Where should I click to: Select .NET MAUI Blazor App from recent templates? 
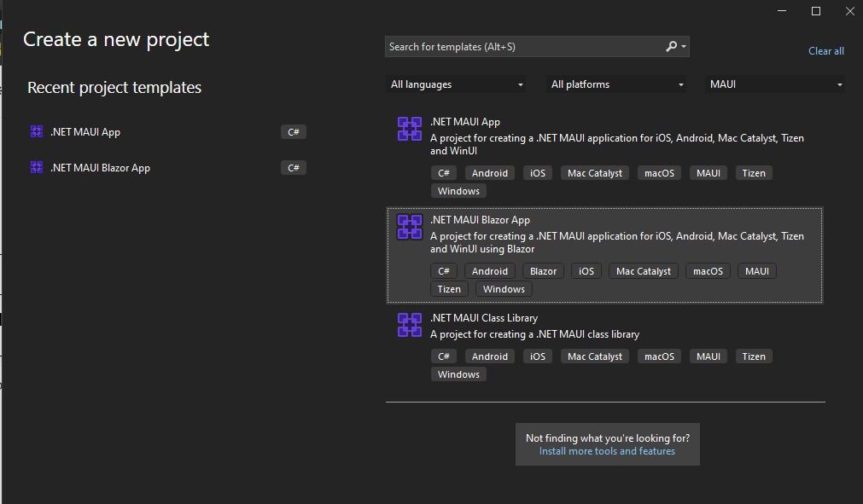(100, 168)
